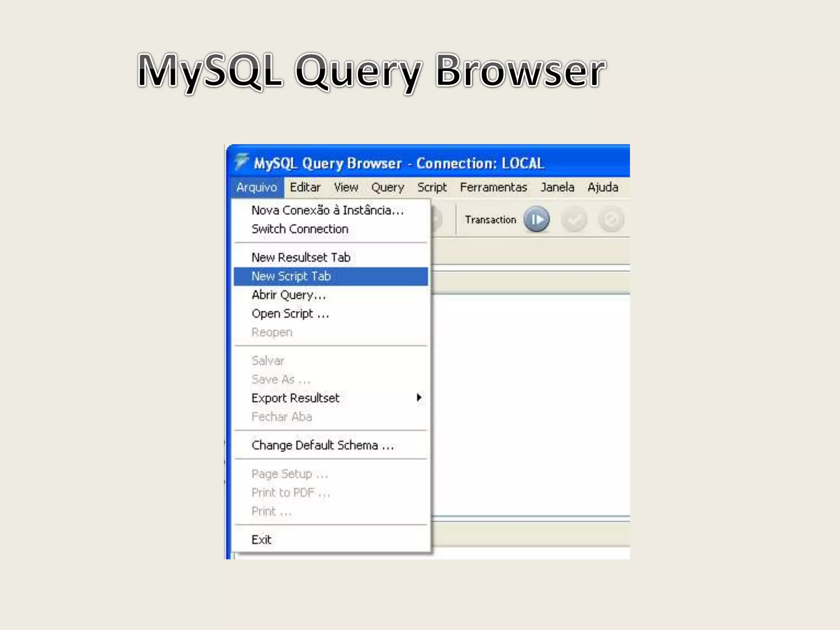Open the View menu
Viewport: 840px width, 630px height.
pos(346,187)
